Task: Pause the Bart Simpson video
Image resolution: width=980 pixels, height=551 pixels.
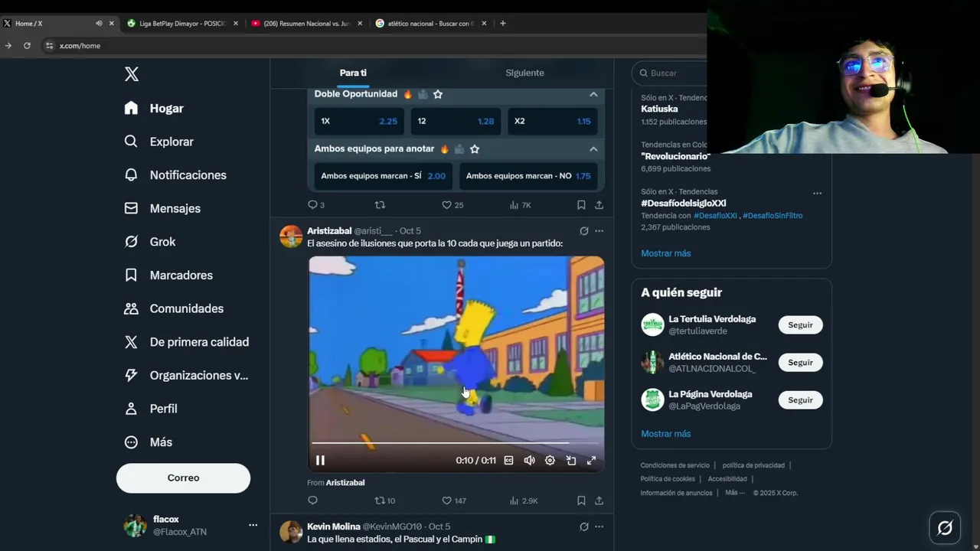Action: pos(320,461)
